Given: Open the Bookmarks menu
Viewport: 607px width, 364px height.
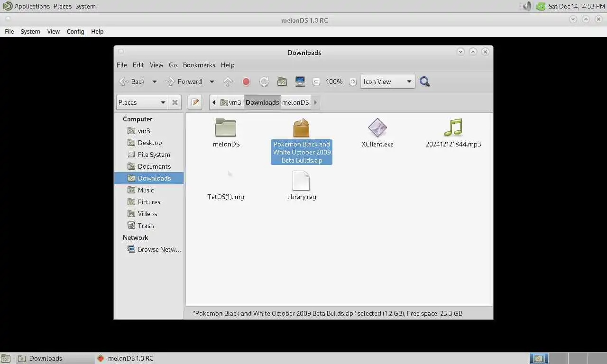Looking at the screenshot, I should click(199, 65).
